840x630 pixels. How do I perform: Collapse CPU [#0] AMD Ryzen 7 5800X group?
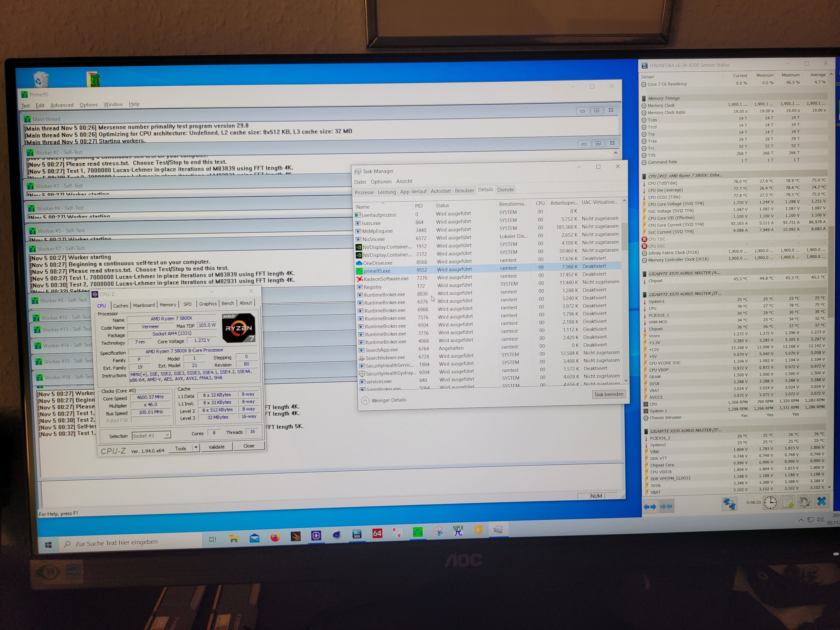click(644, 176)
